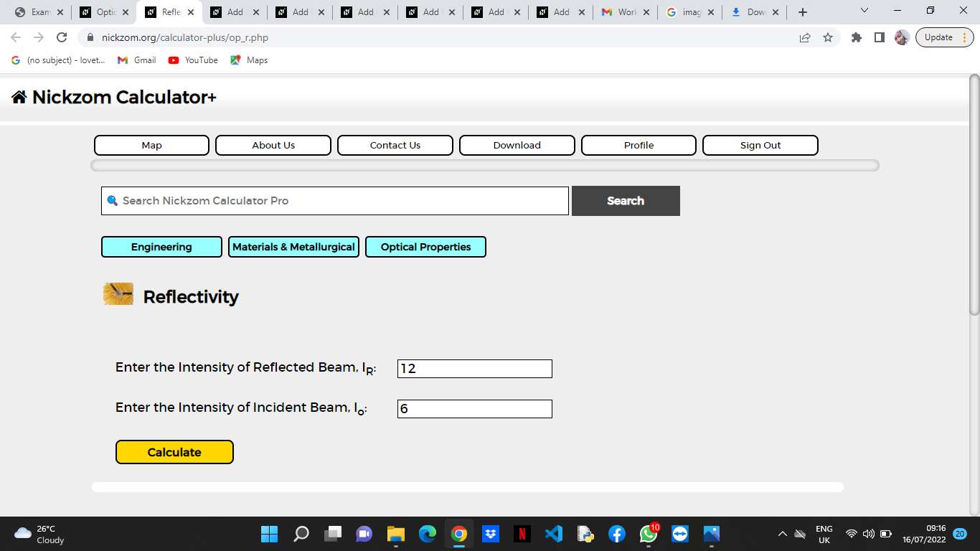Image resolution: width=980 pixels, height=551 pixels.
Task: Show hidden system tray icons
Action: tap(783, 534)
